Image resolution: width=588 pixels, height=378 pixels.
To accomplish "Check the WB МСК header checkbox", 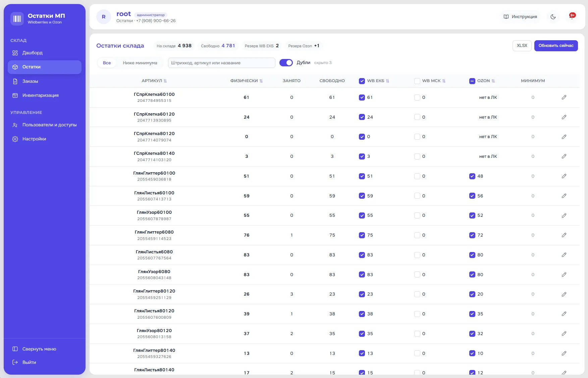I will click(417, 81).
